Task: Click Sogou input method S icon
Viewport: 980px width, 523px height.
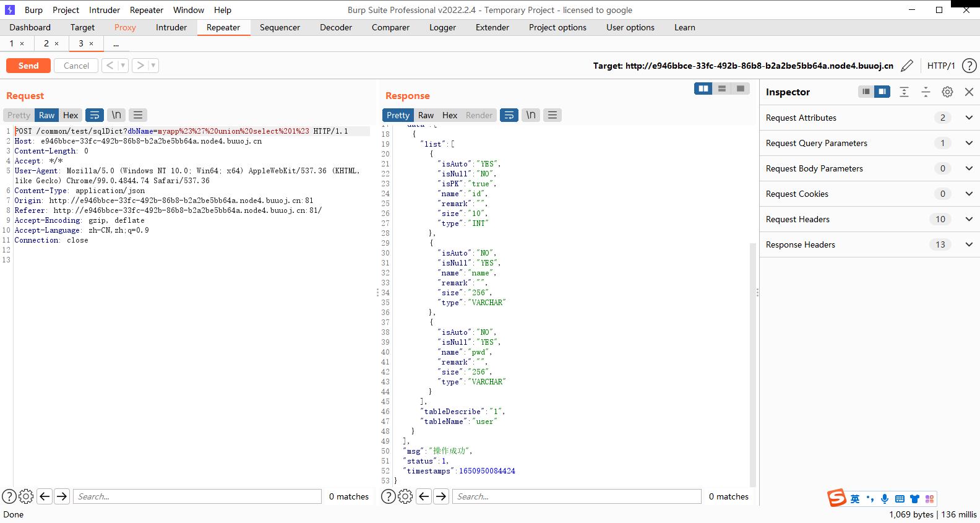Action: coord(836,498)
